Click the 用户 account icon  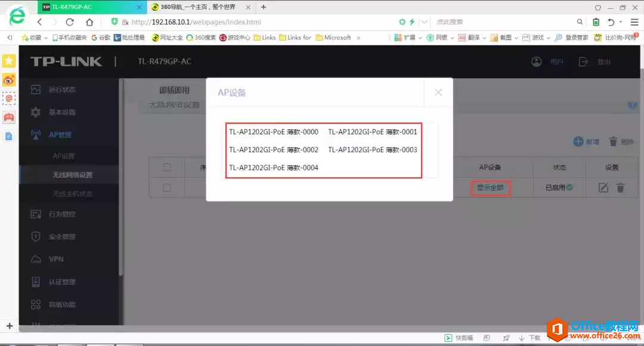(x=537, y=61)
